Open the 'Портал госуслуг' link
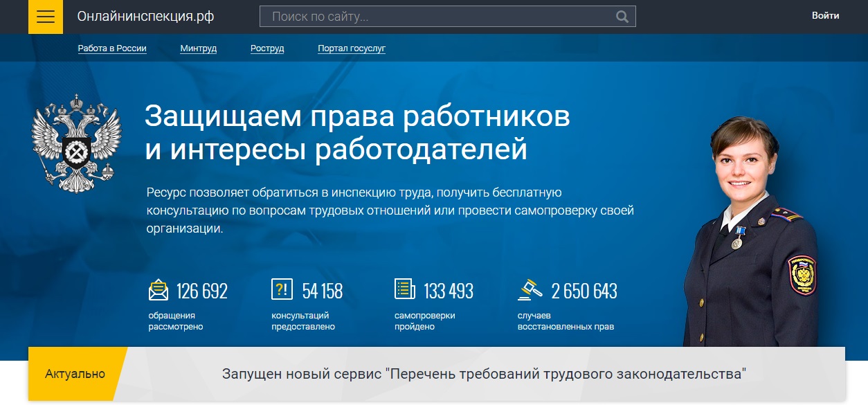This screenshot has height=405, width=868. point(352,48)
